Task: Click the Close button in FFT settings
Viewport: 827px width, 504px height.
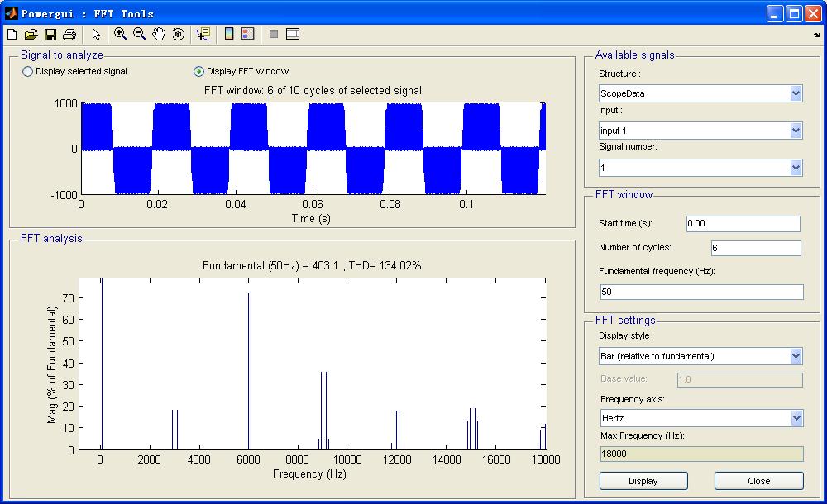Action: (758, 481)
